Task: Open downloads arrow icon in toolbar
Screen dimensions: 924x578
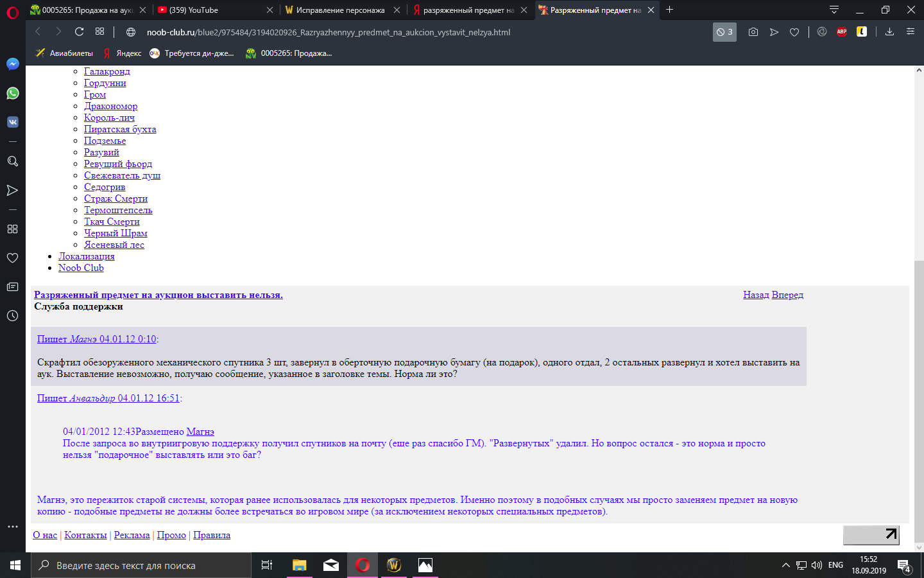Action: tap(889, 32)
